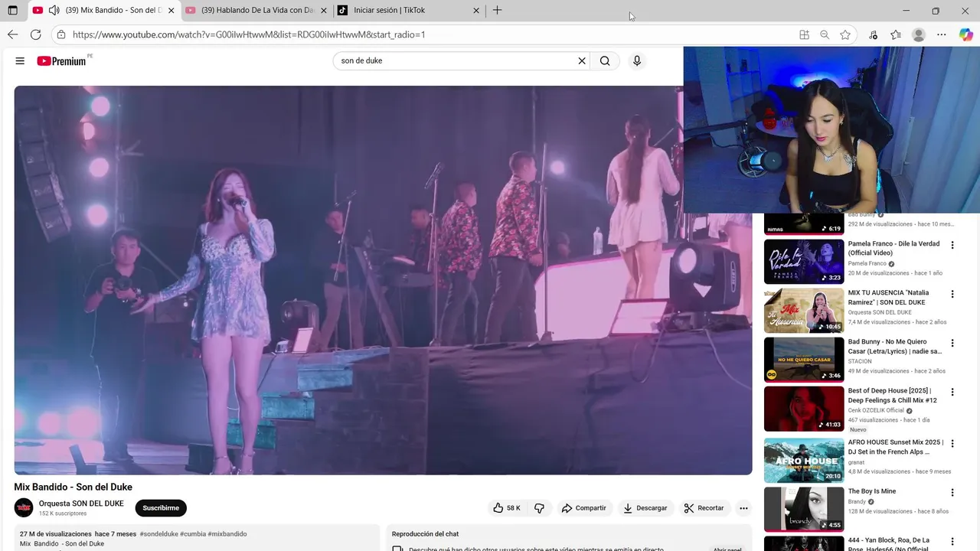Open Edge tab actions menu icon
980x551 pixels.
pyautogui.click(x=12, y=10)
